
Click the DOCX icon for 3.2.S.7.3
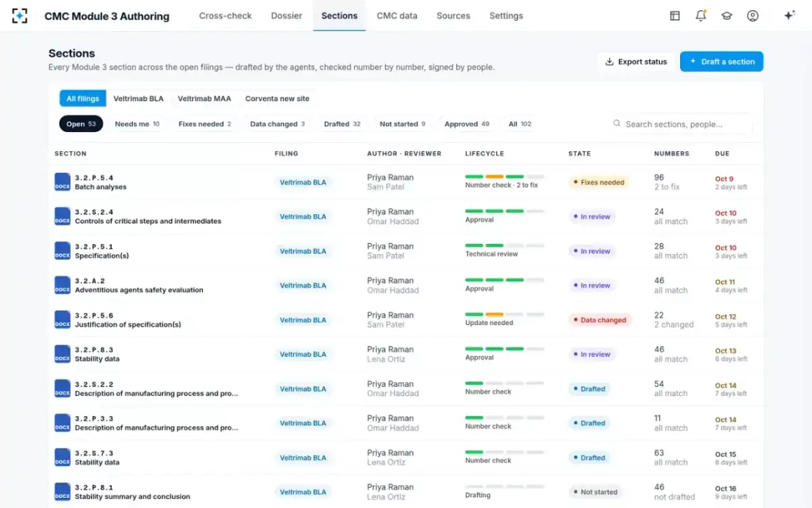62,458
